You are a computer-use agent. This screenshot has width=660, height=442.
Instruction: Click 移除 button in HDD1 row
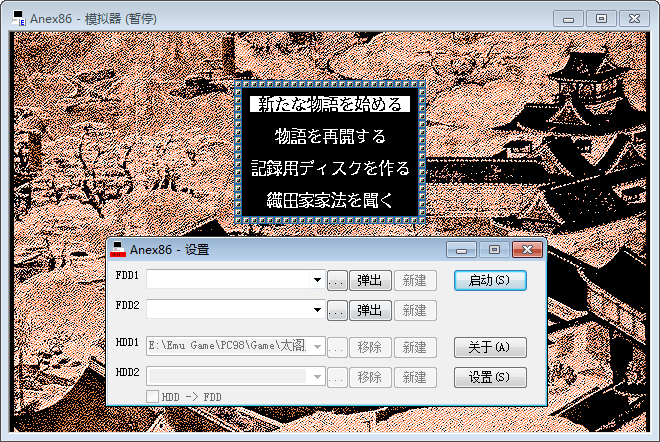point(370,347)
